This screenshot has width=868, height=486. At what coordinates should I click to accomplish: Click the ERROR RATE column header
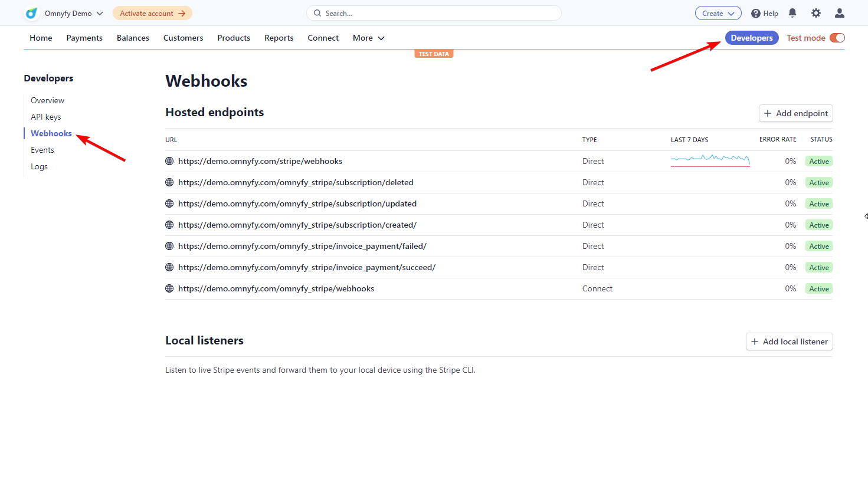778,139
